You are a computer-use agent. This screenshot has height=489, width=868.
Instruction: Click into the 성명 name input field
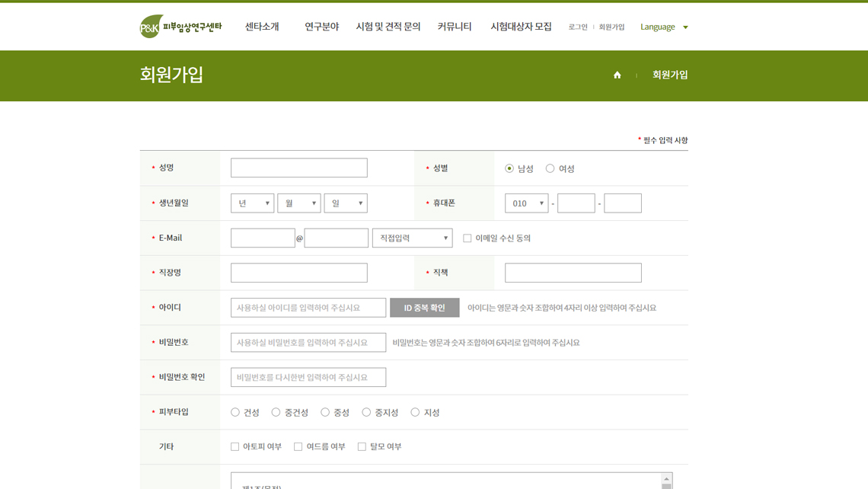[298, 168]
